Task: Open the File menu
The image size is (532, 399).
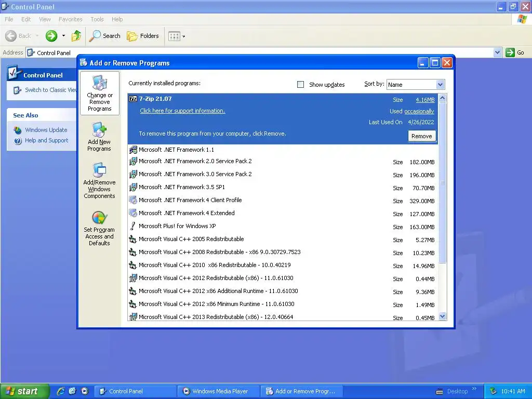Action: (9, 19)
